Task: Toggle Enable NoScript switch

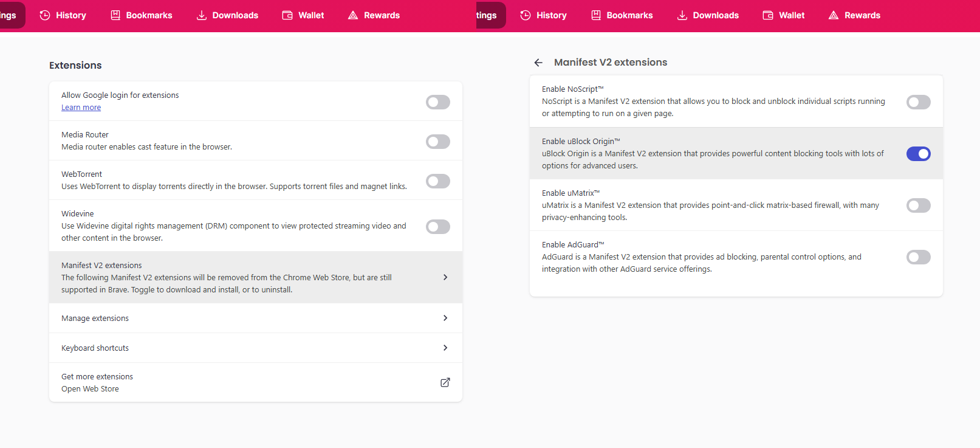Action: 919,102
